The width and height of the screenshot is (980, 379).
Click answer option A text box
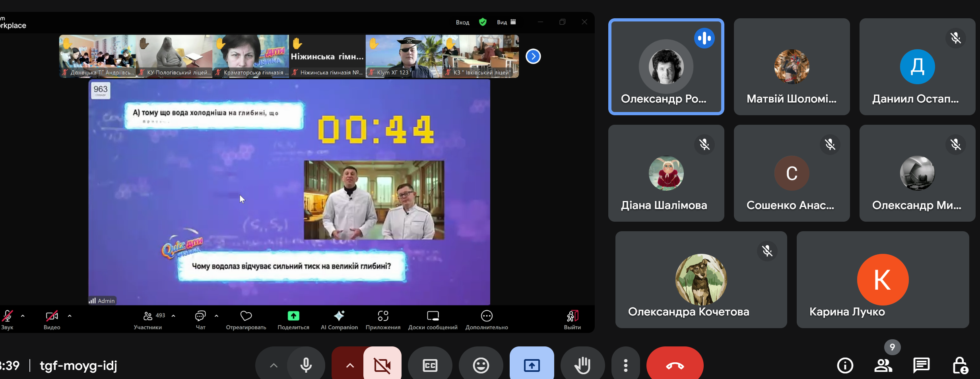coord(214,116)
